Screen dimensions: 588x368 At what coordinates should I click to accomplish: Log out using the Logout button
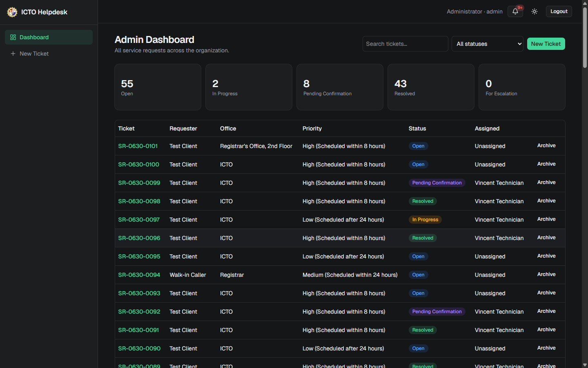pyautogui.click(x=559, y=11)
